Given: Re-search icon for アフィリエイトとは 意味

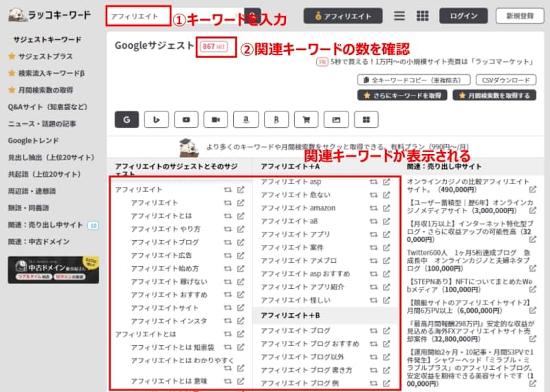Looking at the screenshot, I should point(228,381).
